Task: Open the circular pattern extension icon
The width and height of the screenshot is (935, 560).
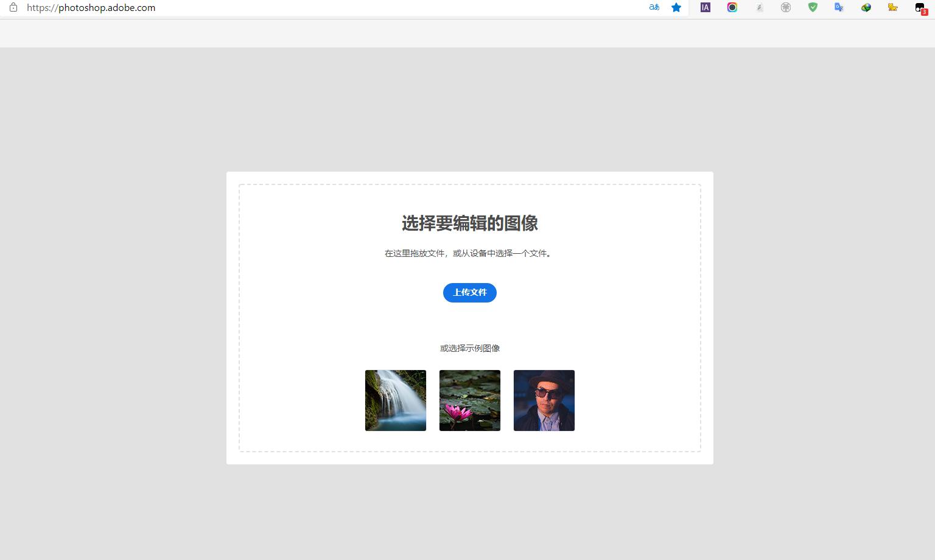Action: 786,7
